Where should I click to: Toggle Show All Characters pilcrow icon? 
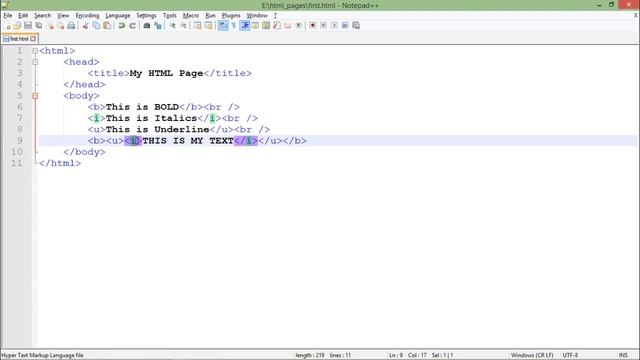click(x=233, y=25)
